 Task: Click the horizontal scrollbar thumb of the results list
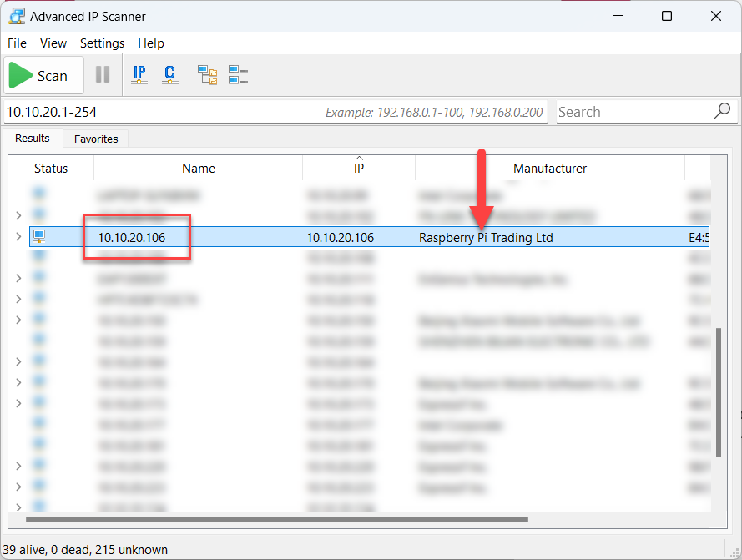[277, 520]
